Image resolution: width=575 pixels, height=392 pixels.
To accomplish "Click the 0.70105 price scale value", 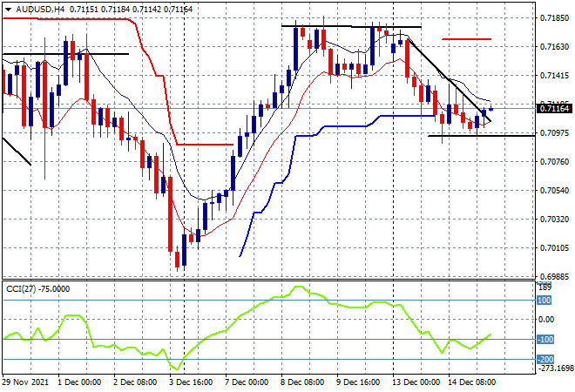I will pyautogui.click(x=554, y=248).
